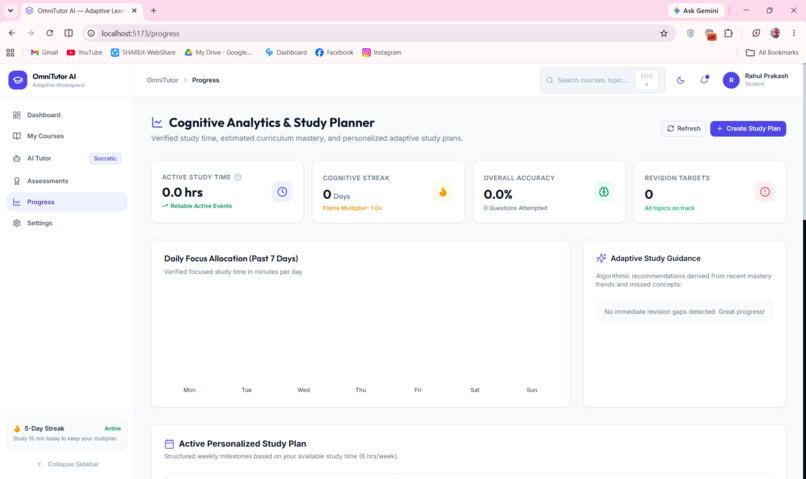Click the calendar icon beside Active Personalized Study Plan
Screen dimensions: 806x479
[169, 444]
